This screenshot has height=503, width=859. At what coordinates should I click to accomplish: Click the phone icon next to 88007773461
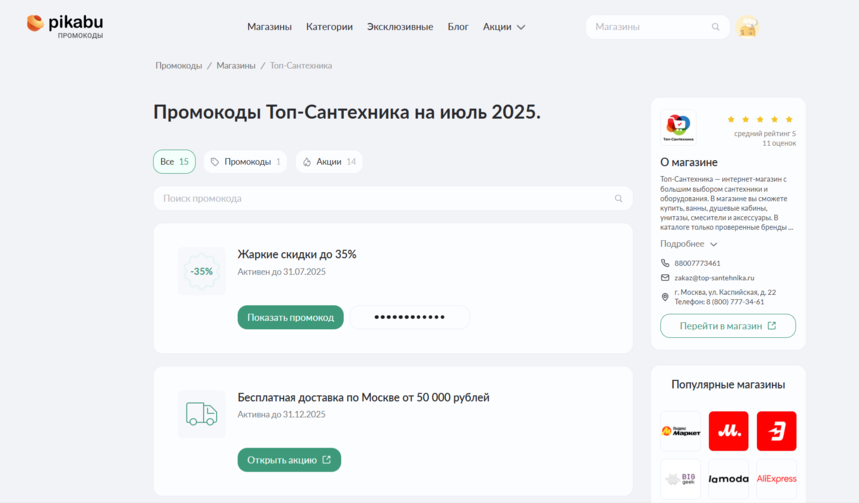pos(665,263)
